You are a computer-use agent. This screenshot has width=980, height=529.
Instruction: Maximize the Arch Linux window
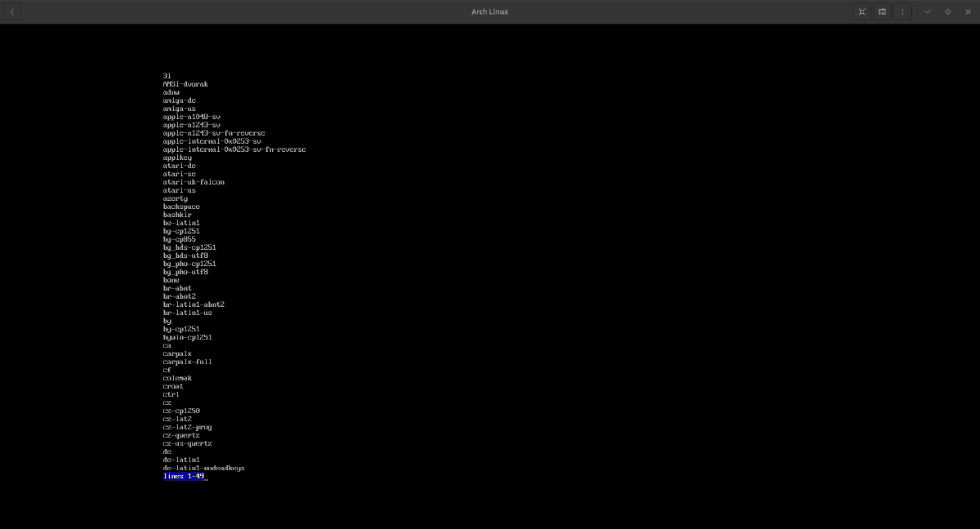947,11
